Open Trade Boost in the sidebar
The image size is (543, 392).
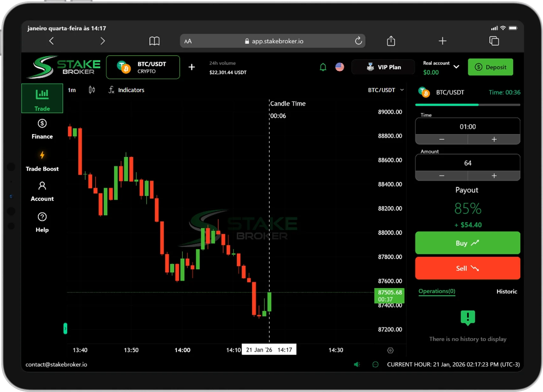pyautogui.click(x=42, y=161)
